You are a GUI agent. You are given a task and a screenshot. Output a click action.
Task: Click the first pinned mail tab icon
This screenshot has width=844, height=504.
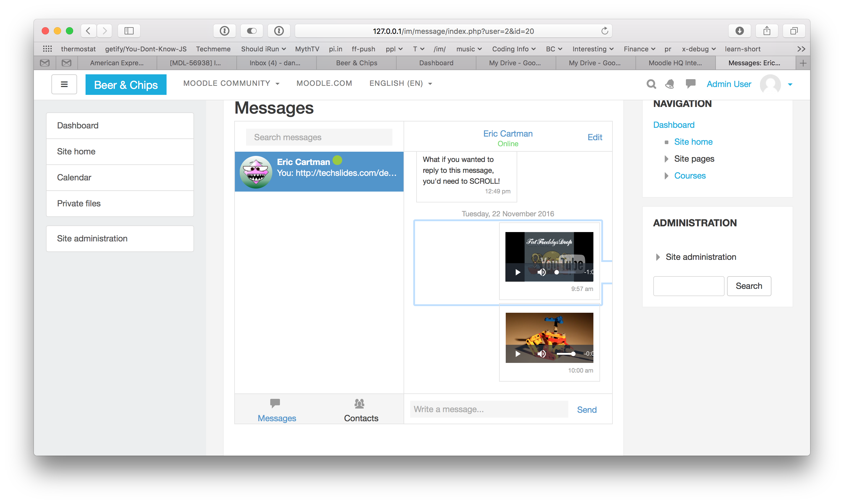(x=45, y=63)
